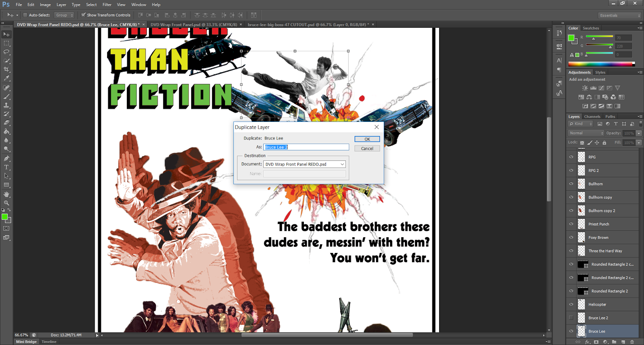Toggle the Auto-Select checkbox
The image size is (644, 345).
[x=25, y=15]
